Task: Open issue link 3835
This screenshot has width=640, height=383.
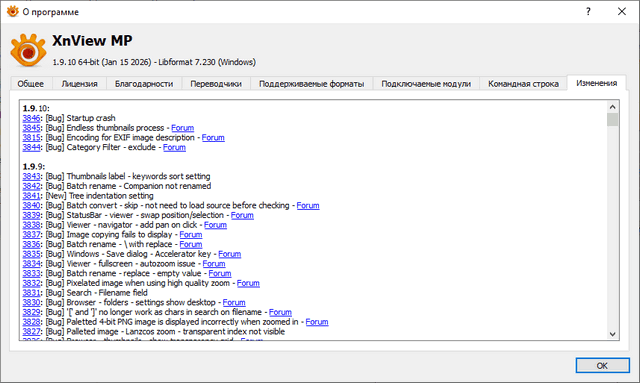Action: (31, 254)
